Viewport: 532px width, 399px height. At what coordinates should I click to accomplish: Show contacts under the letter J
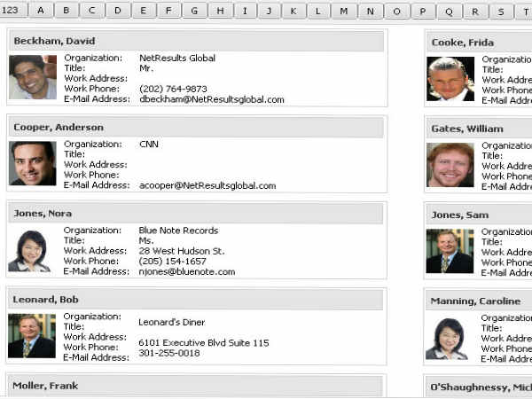tap(270, 12)
